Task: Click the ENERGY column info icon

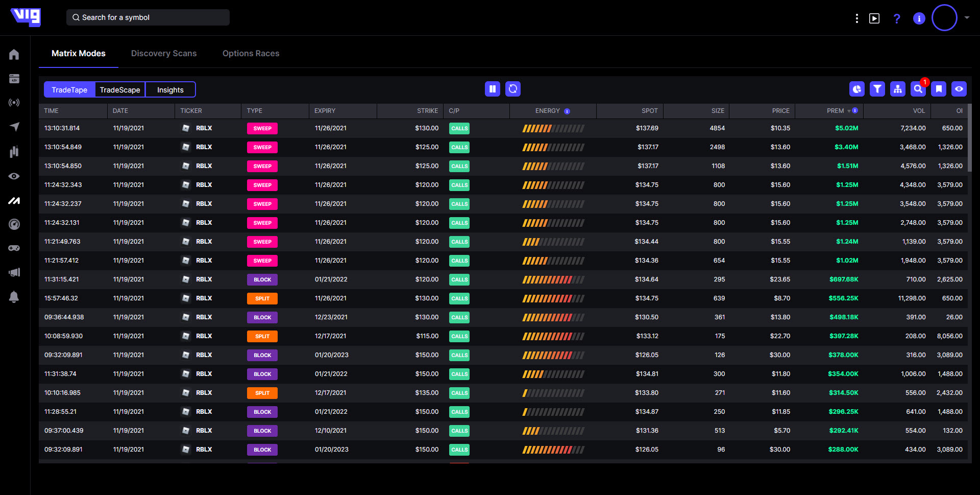Action: pos(567,111)
